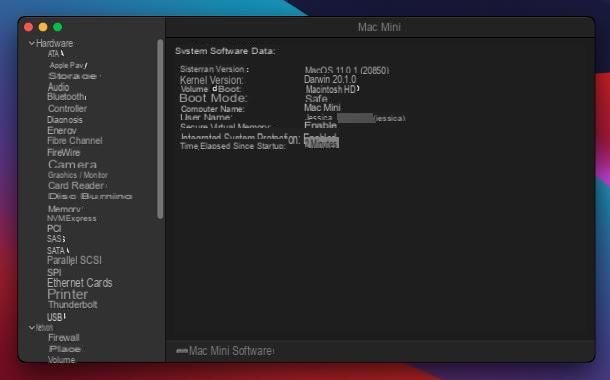The image size is (610, 380).
Task: Select Parallel SCSI in the sidebar
Action: pyautogui.click(x=74, y=260)
